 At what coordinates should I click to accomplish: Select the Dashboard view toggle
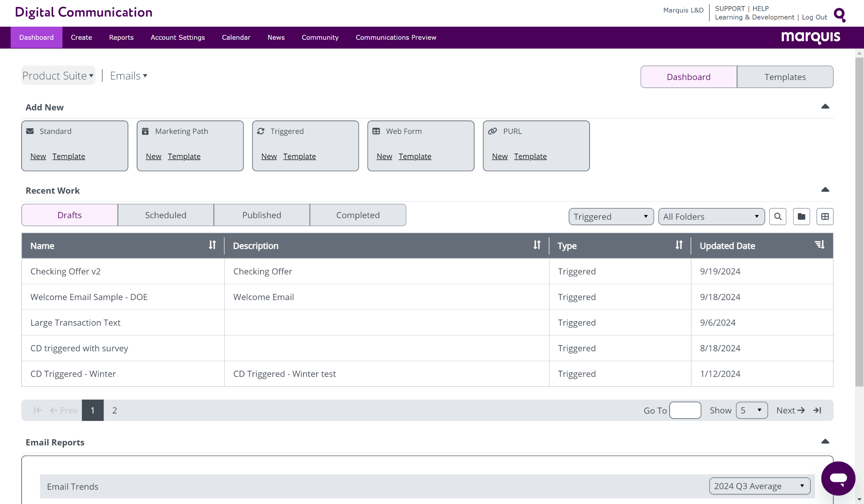tap(688, 77)
